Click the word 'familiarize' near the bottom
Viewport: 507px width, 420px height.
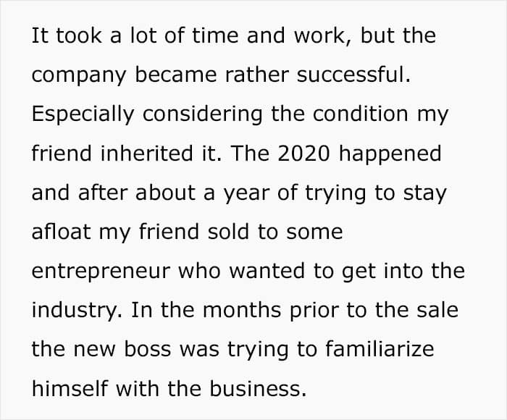click(x=380, y=349)
